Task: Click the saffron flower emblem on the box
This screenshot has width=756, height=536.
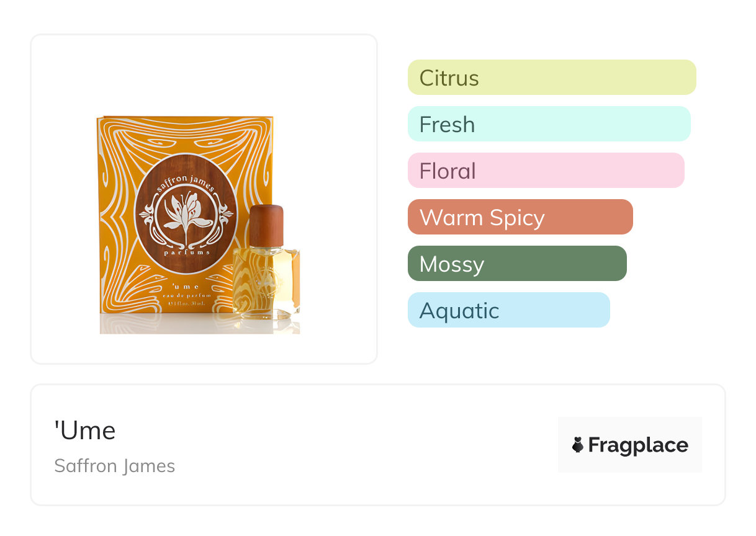Action: click(186, 215)
